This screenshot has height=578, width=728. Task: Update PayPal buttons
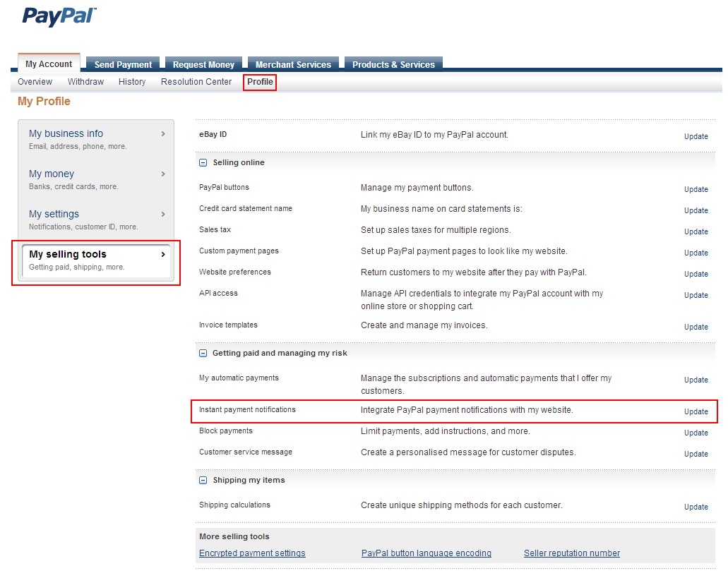coord(696,189)
